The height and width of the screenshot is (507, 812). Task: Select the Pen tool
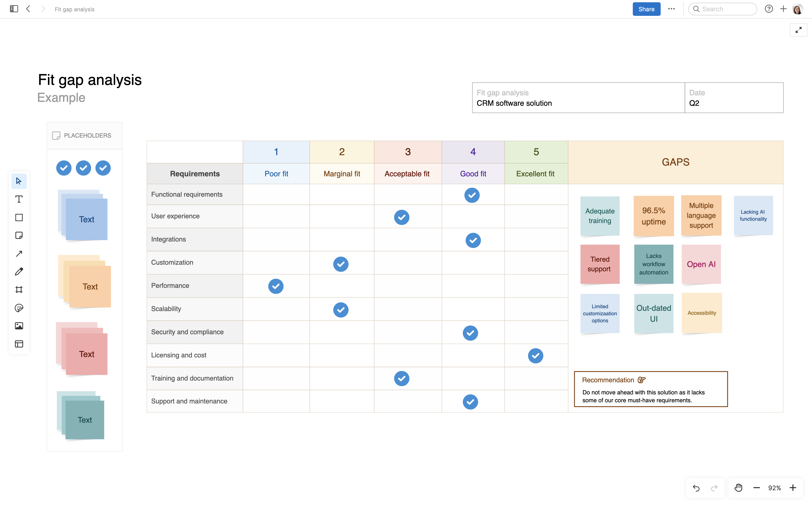(19, 272)
